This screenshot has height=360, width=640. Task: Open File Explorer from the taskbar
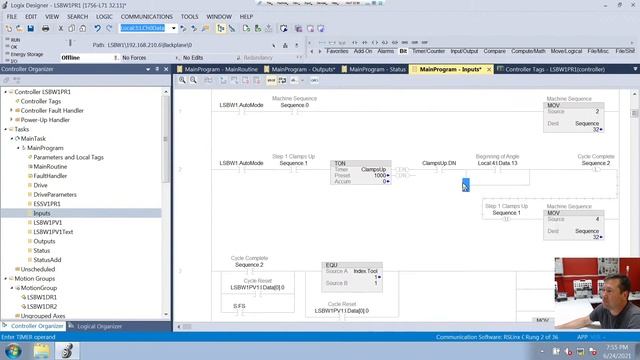coord(41,351)
